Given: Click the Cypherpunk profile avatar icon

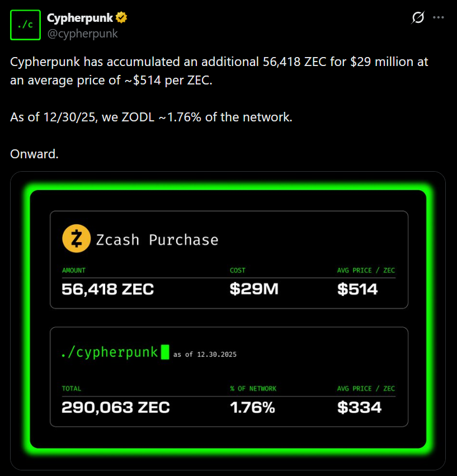Looking at the screenshot, I should 24,24.
